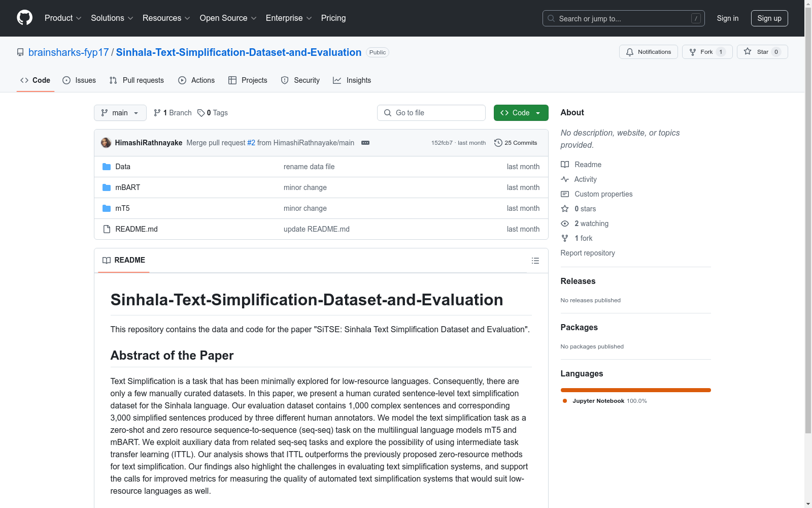Open the repository name link
This screenshot has height=508, width=812.
[239, 52]
